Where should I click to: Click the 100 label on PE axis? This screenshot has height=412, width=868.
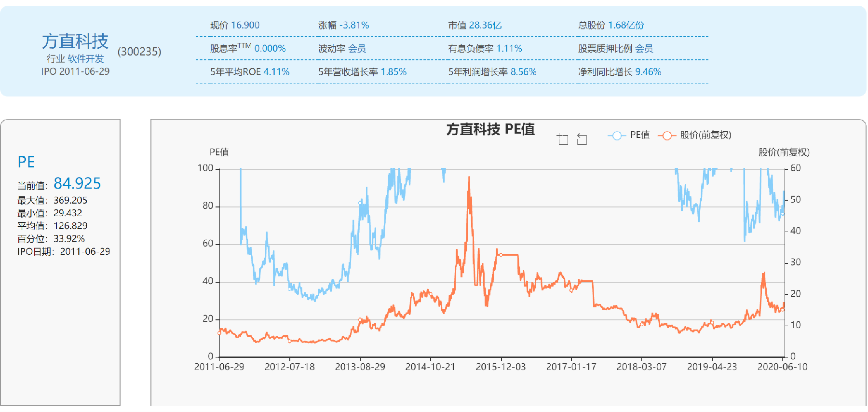coord(205,168)
